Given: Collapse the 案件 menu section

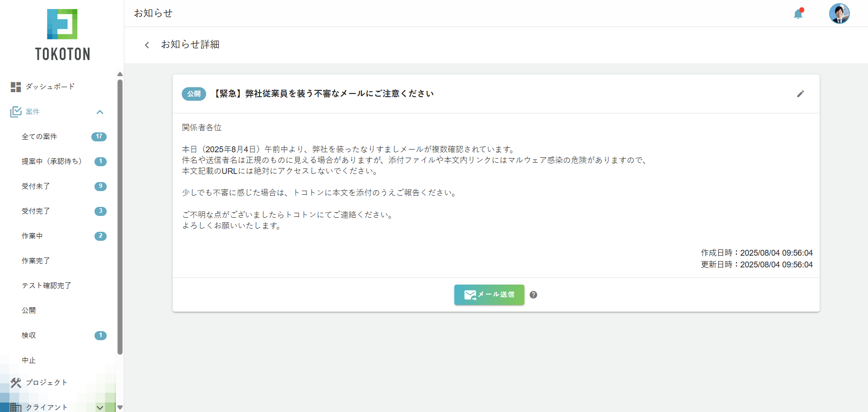Looking at the screenshot, I should [100, 112].
